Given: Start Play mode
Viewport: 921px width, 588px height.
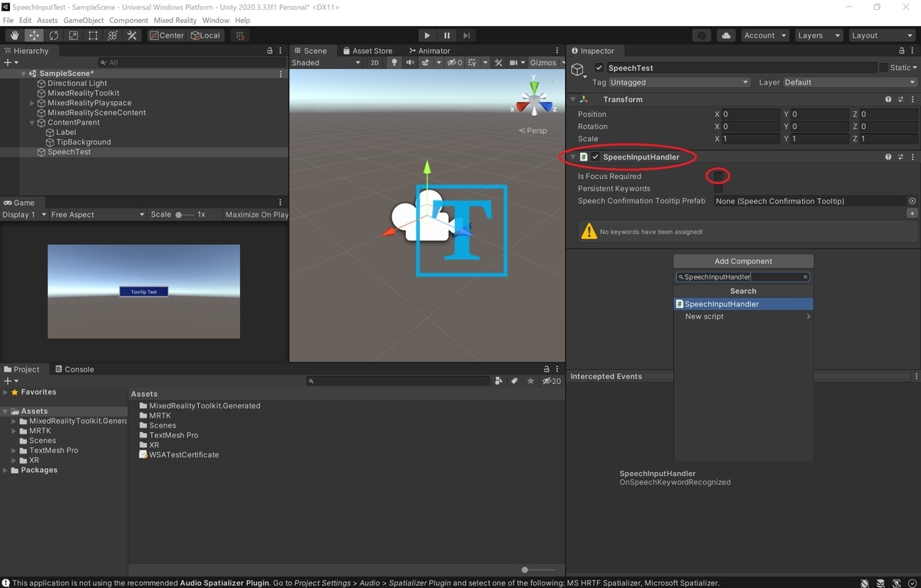Looking at the screenshot, I should 427,35.
